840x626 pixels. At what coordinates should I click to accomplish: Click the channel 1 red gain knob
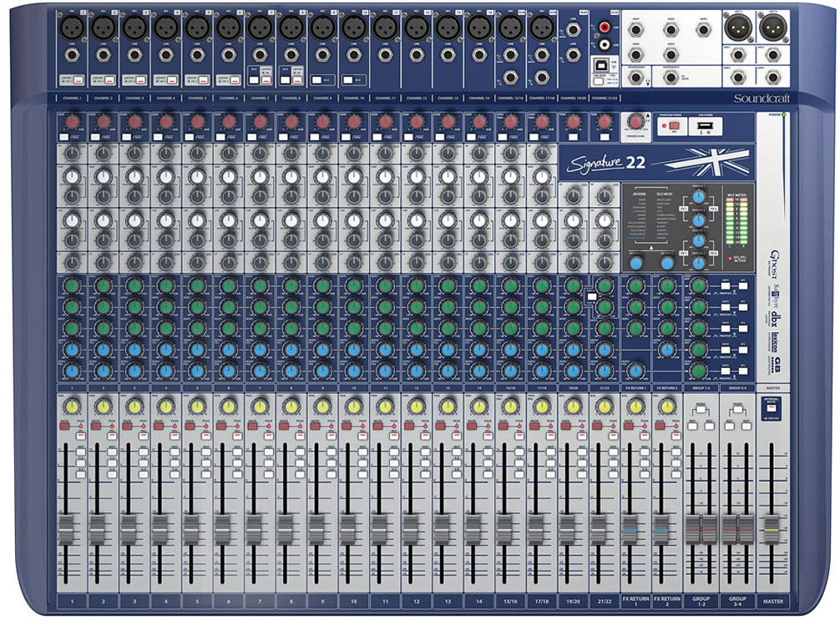71,123
